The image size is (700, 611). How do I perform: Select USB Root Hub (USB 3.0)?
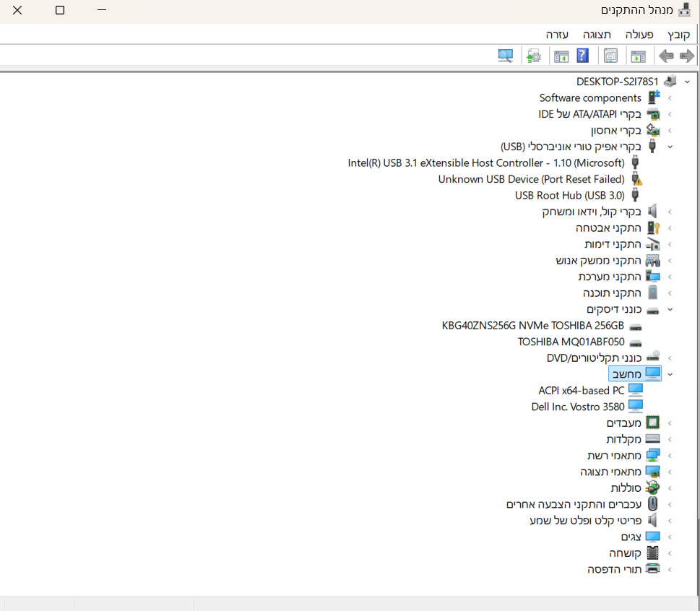pyautogui.click(x=570, y=196)
